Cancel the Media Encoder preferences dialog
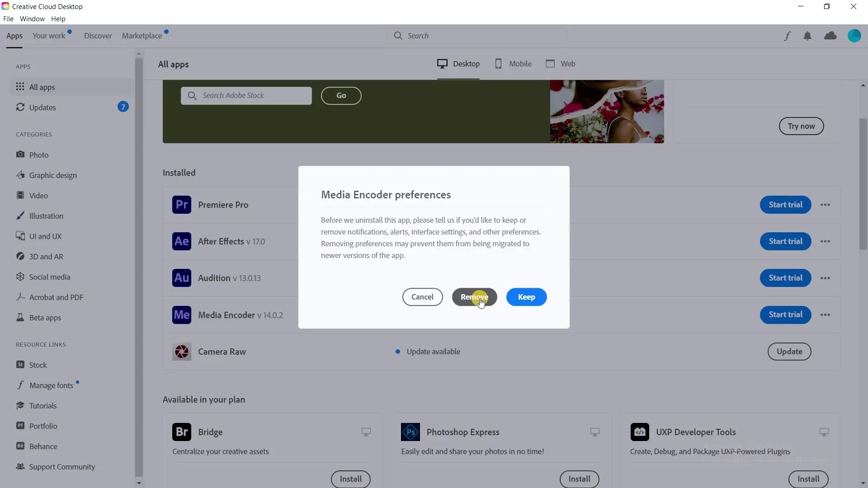The height and width of the screenshot is (488, 868). point(422,297)
